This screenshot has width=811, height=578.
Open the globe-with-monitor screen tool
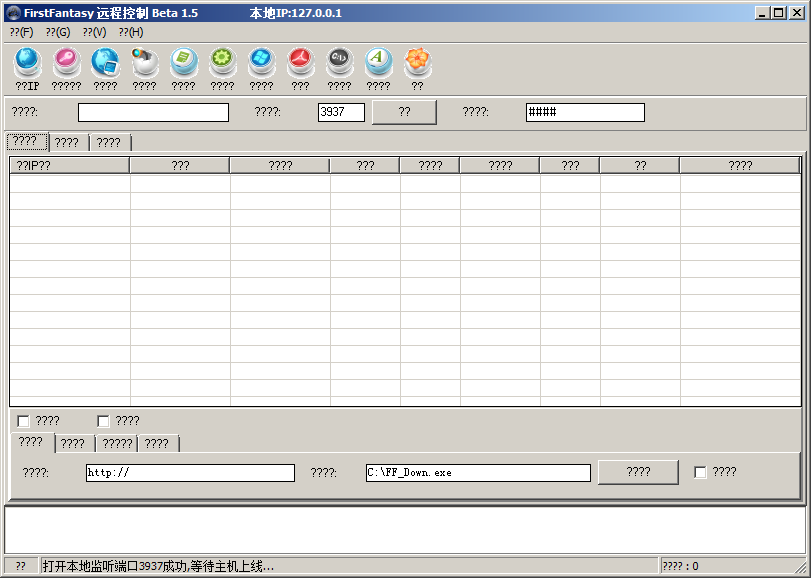click(105, 62)
